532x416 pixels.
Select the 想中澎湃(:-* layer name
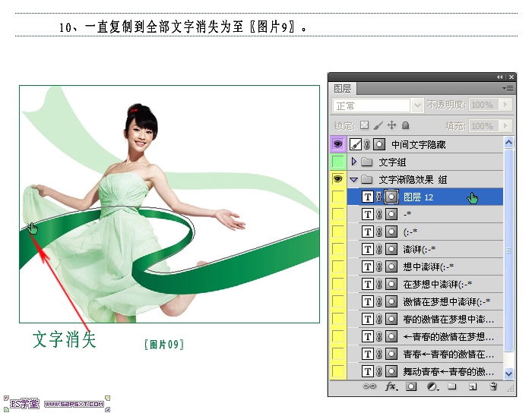coord(428,267)
